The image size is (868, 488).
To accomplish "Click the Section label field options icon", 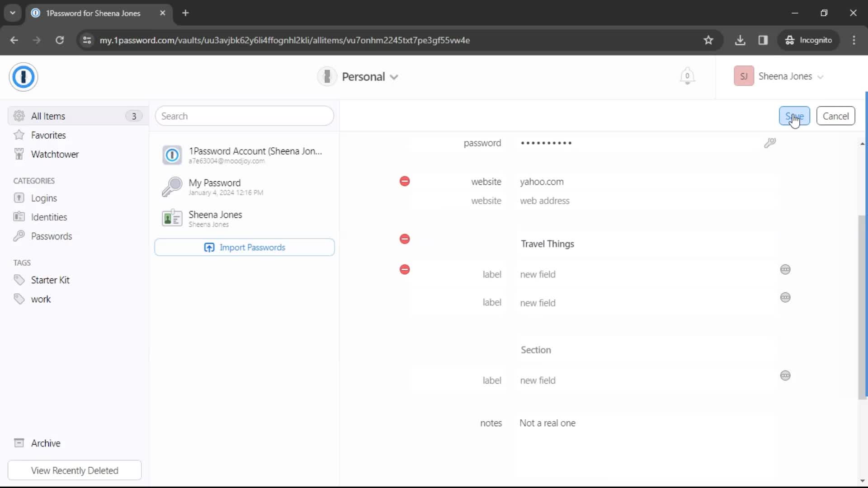I will (x=786, y=375).
